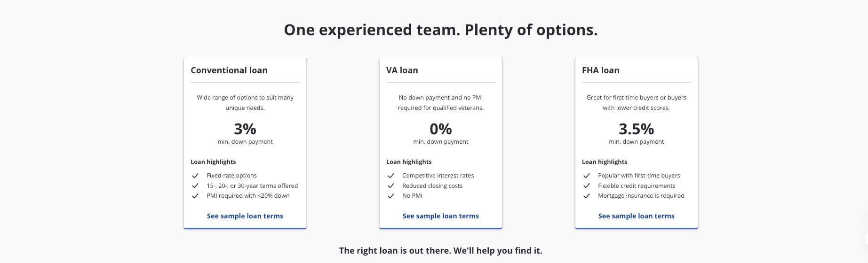Click checkmark beside PMI required with <20% down
Screen dimensions: 868x263
tap(195, 196)
